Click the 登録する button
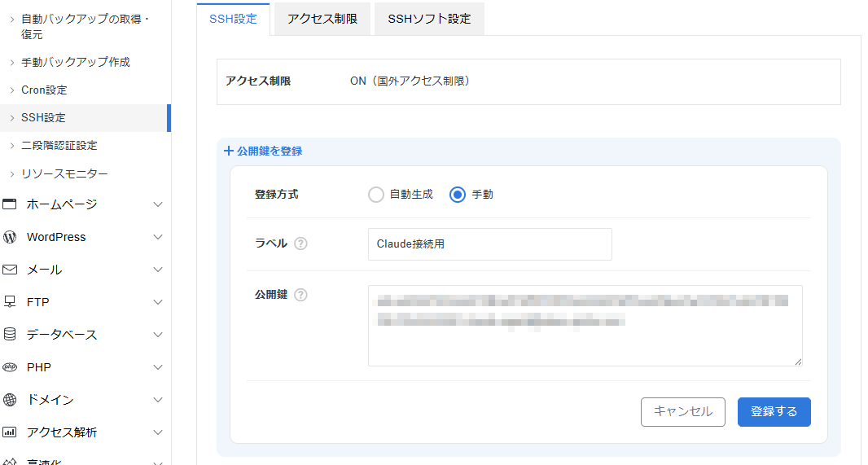 click(x=774, y=412)
